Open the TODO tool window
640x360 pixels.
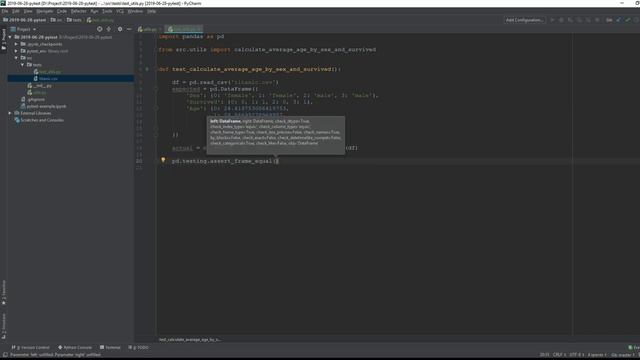click(x=139, y=347)
